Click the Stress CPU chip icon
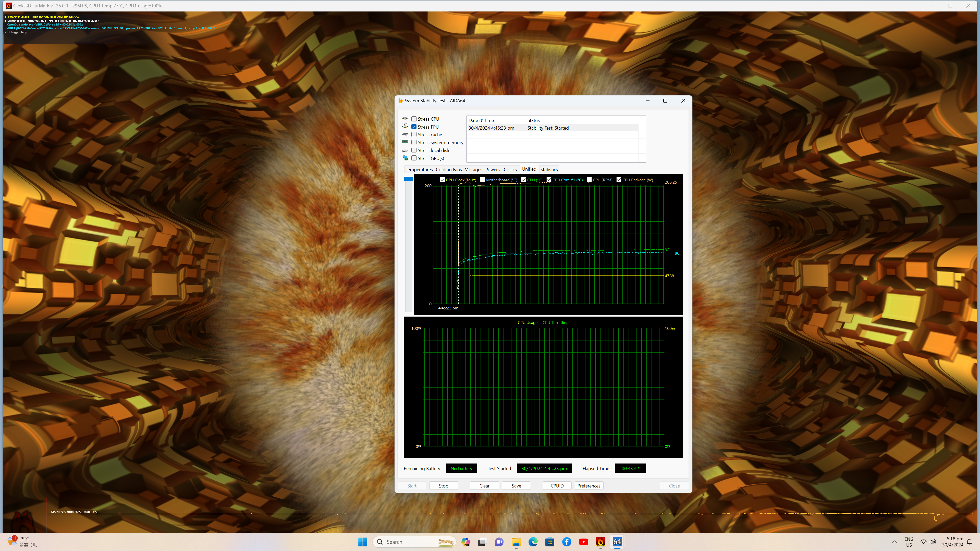The width and height of the screenshot is (980, 551). pyautogui.click(x=405, y=119)
